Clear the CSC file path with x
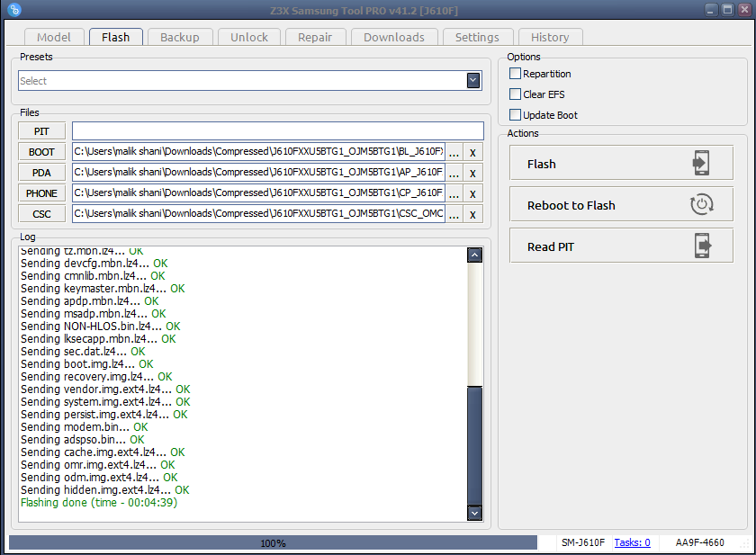756x555 pixels. 472,214
